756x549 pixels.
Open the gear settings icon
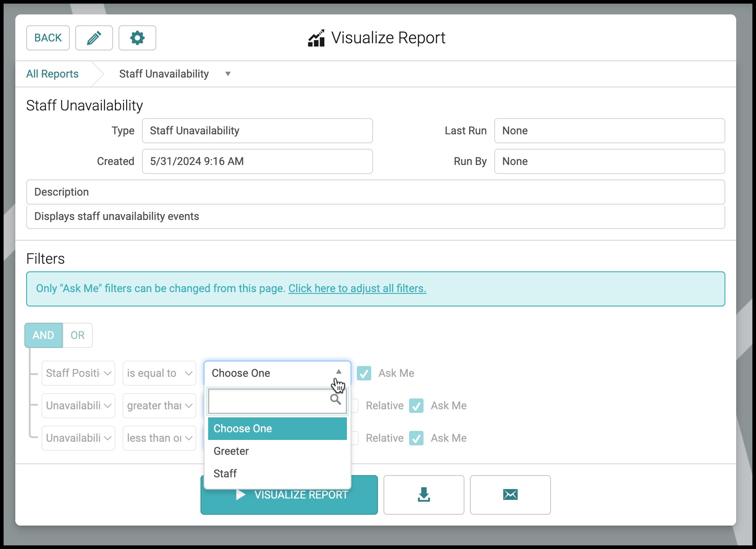click(x=137, y=38)
